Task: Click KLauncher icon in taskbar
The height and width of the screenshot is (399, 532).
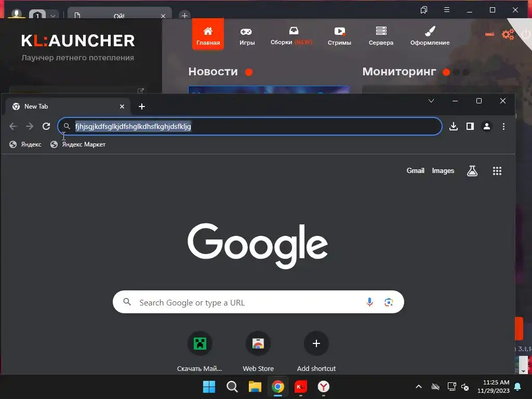Action: coord(301,387)
